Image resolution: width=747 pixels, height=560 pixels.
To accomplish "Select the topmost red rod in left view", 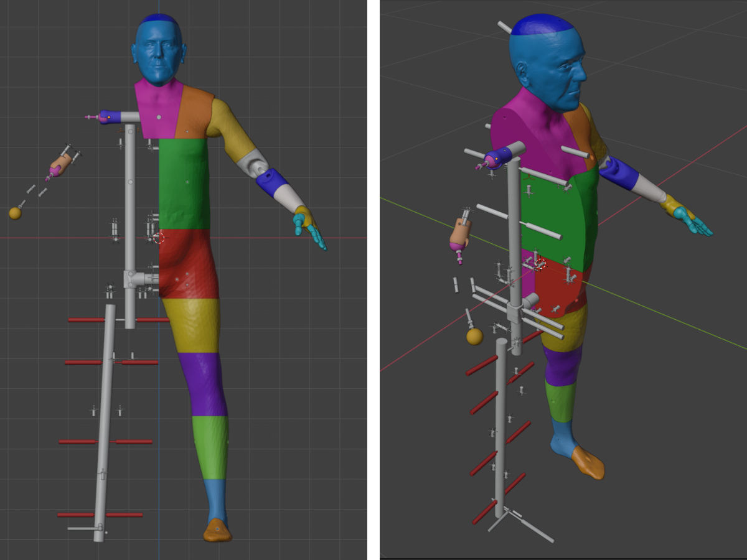I will click(x=87, y=320).
